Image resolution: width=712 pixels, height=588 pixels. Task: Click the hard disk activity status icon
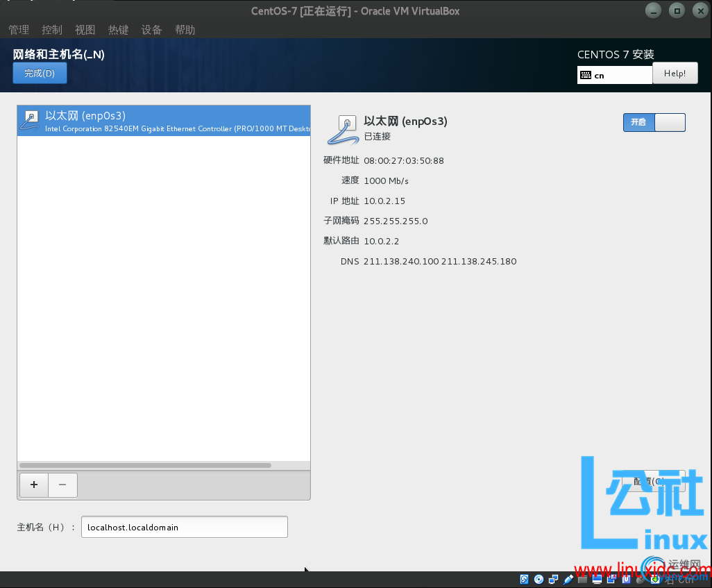point(524,580)
